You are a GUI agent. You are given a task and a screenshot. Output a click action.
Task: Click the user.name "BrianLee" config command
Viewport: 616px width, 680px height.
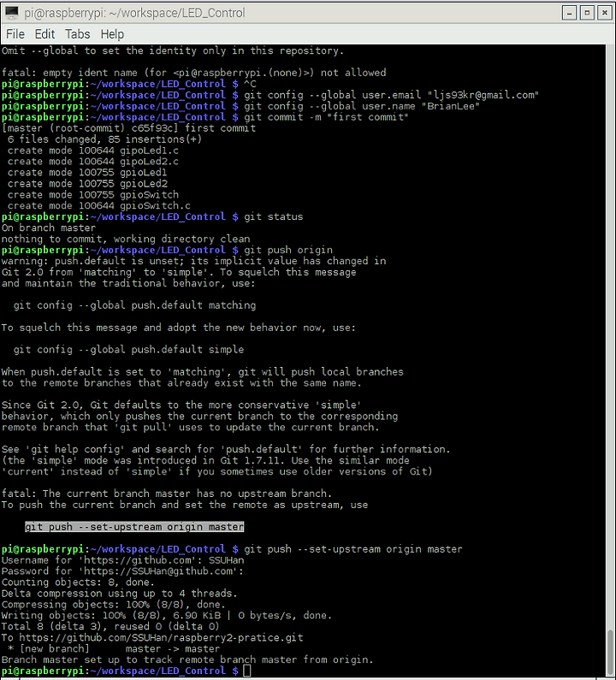click(x=362, y=106)
